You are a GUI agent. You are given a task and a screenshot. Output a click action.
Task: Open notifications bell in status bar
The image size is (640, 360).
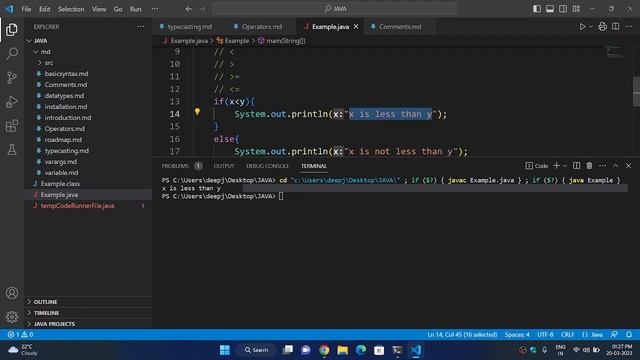[629, 334]
